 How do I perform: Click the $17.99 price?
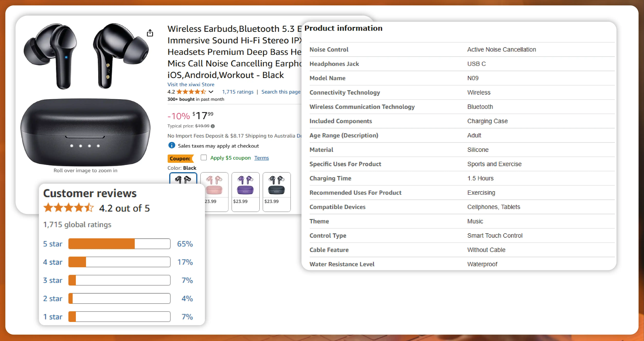pos(203,116)
